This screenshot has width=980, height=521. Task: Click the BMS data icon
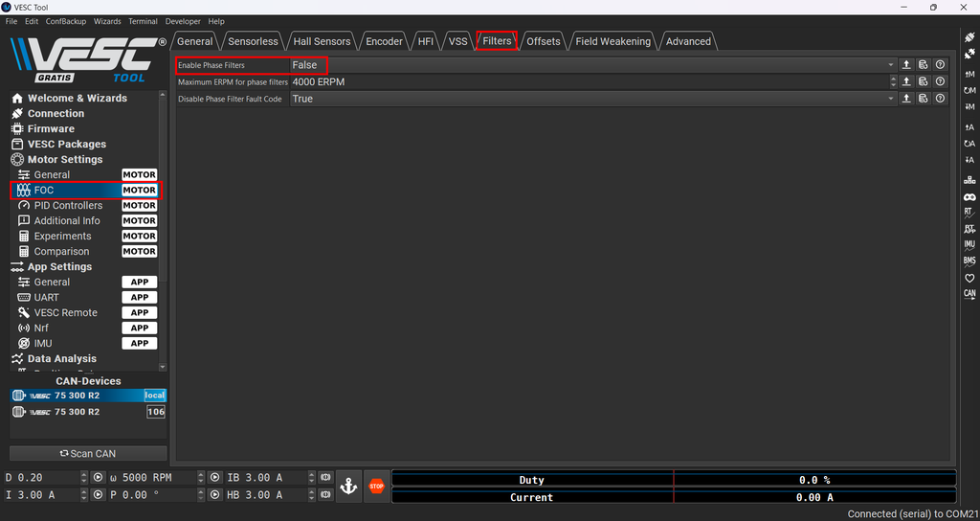[x=969, y=260]
